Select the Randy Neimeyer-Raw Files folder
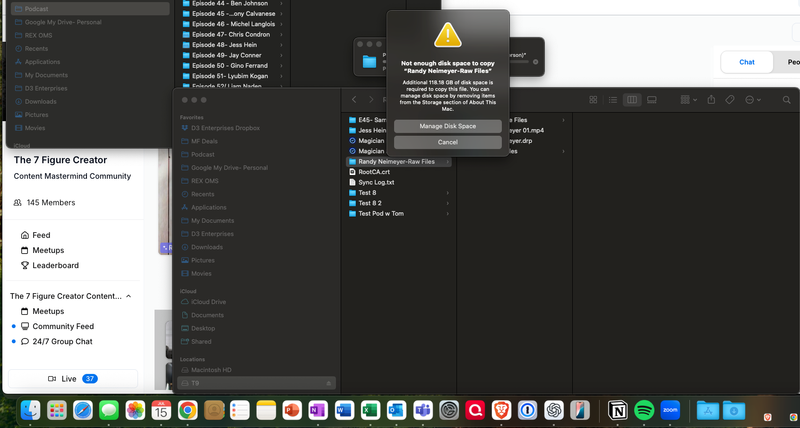 [397, 161]
